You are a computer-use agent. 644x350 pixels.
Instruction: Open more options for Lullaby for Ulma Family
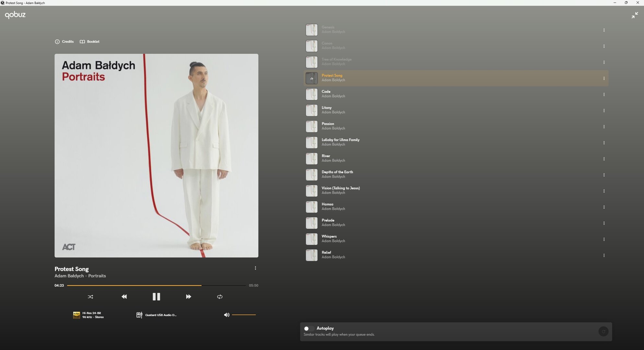(604, 143)
